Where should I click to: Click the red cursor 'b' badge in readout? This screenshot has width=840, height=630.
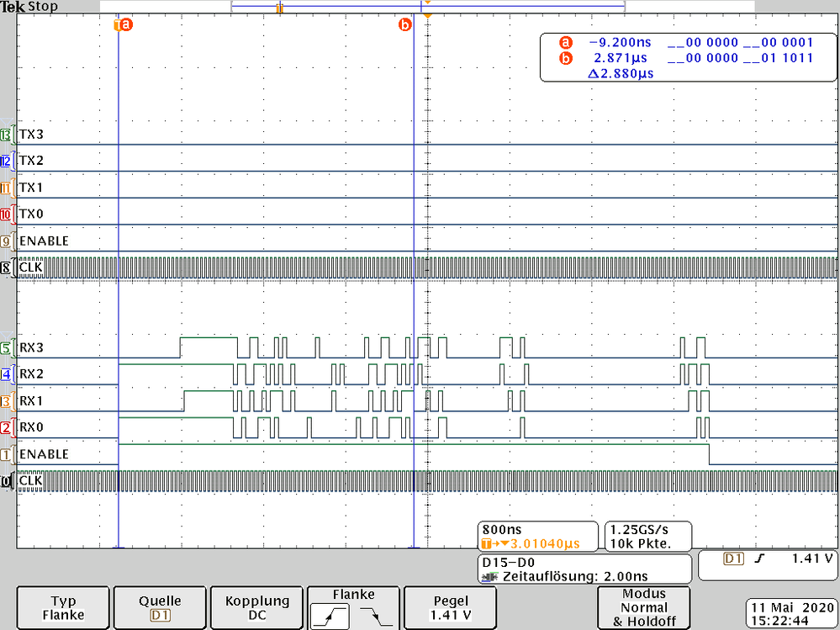pos(566,58)
